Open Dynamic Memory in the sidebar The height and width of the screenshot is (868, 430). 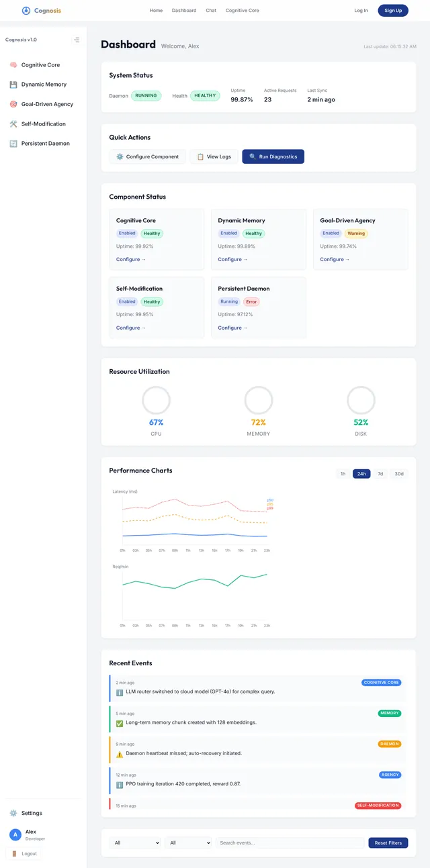click(43, 85)
